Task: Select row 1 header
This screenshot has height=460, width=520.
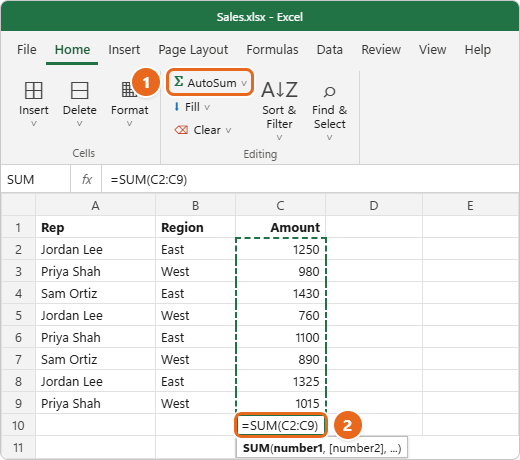Action: pyautogui.click(x=18, y=227)
